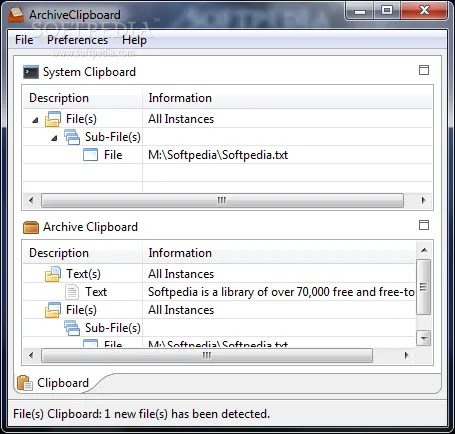The image size is (455, 434).
Task: Click the 'Archive Clipboard' panel title
Action: pyautogui.click(x=90, y=227)
